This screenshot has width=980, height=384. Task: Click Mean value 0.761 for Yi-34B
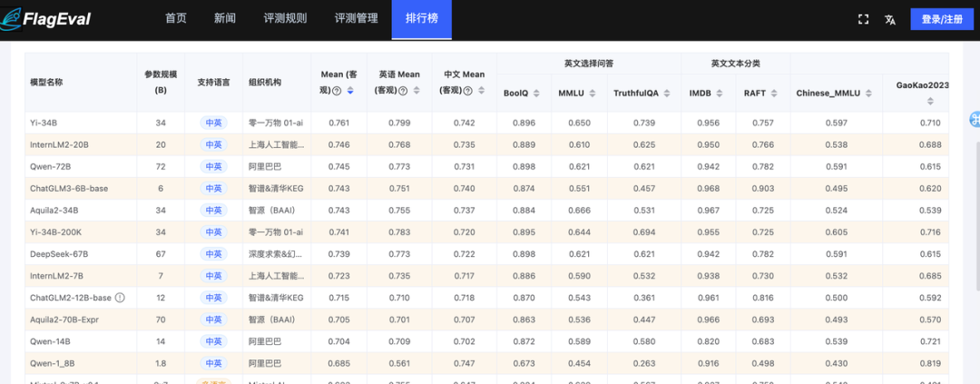click(x=340, y=123)
